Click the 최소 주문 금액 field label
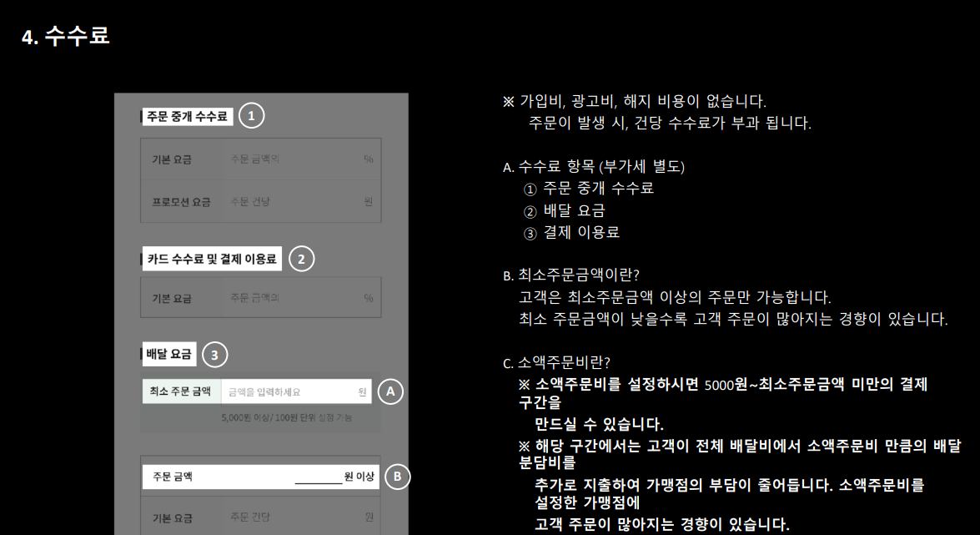 pos(182,390)
